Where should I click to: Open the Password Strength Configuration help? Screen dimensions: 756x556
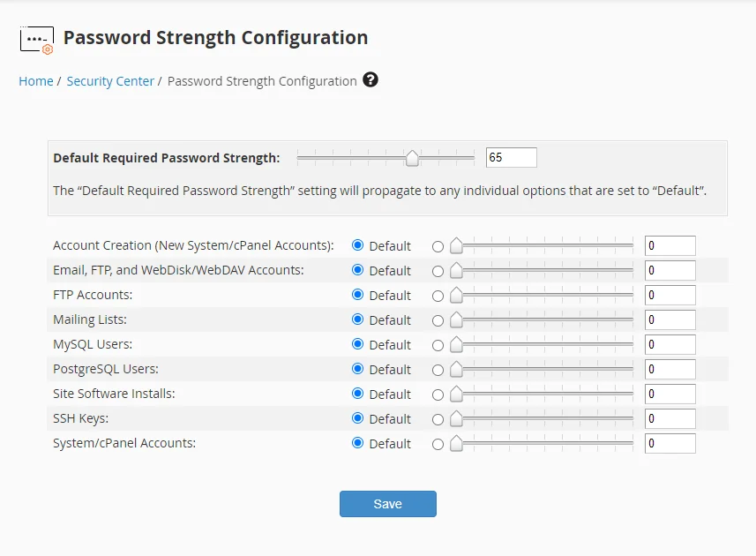371,80
